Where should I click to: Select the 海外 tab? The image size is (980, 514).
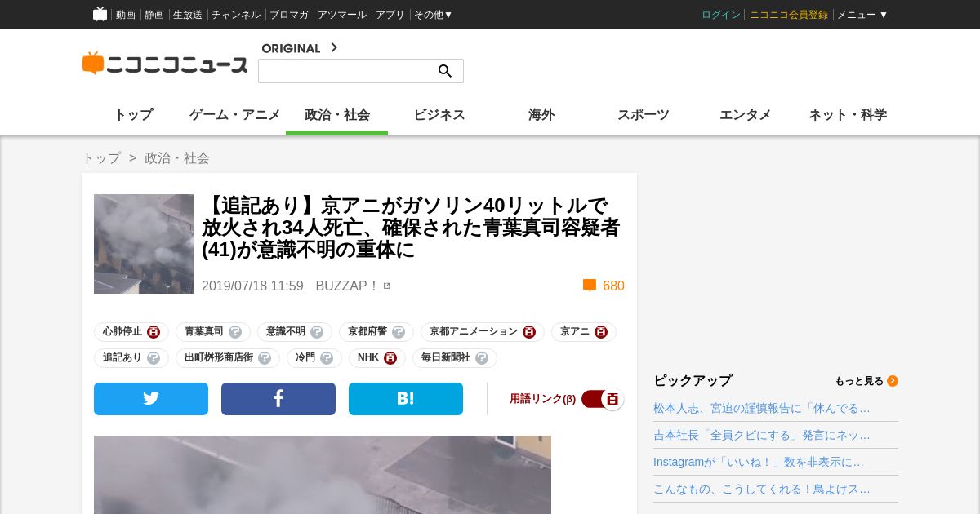coord(541,115)
